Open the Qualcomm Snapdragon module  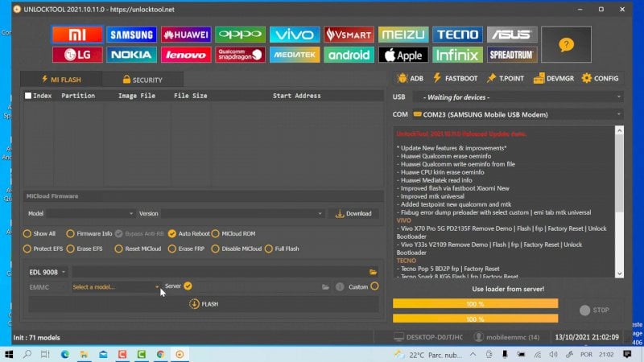(x=240, y=55)
